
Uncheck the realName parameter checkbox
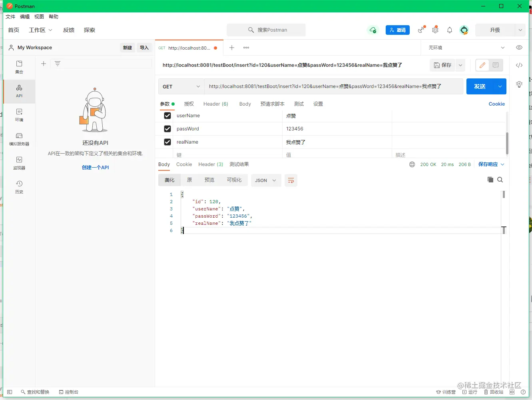[x=167, y=142]
